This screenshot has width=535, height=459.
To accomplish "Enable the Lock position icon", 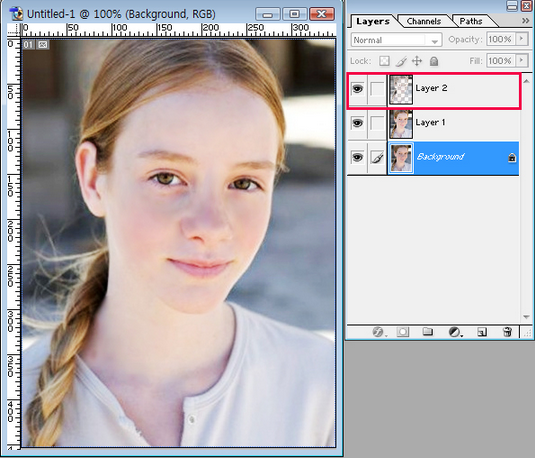I will pos(417,61).
